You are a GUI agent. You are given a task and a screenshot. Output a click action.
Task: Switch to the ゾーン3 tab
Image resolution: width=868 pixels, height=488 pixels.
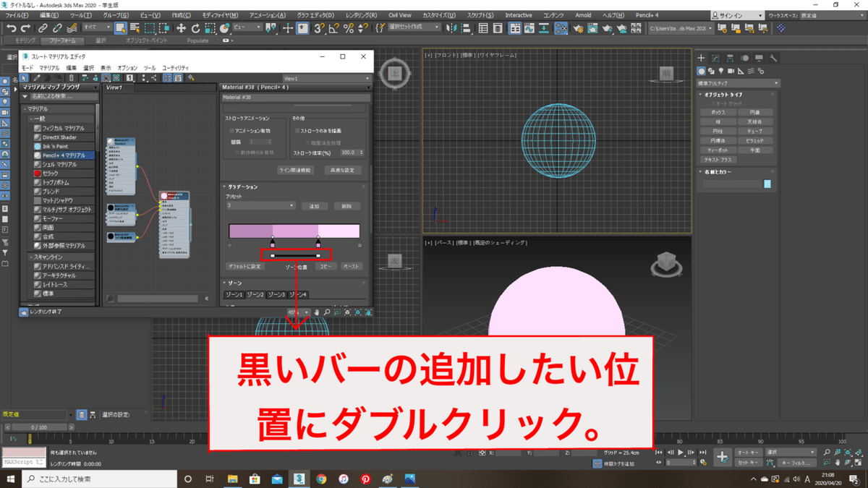click(277, 295)
